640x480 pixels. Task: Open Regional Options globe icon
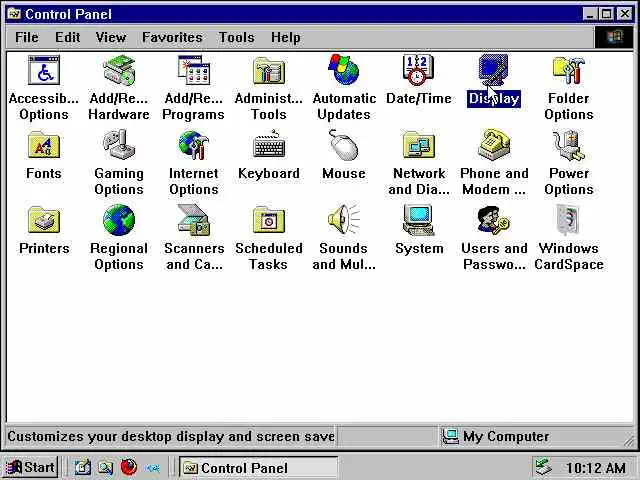point(119,220)
